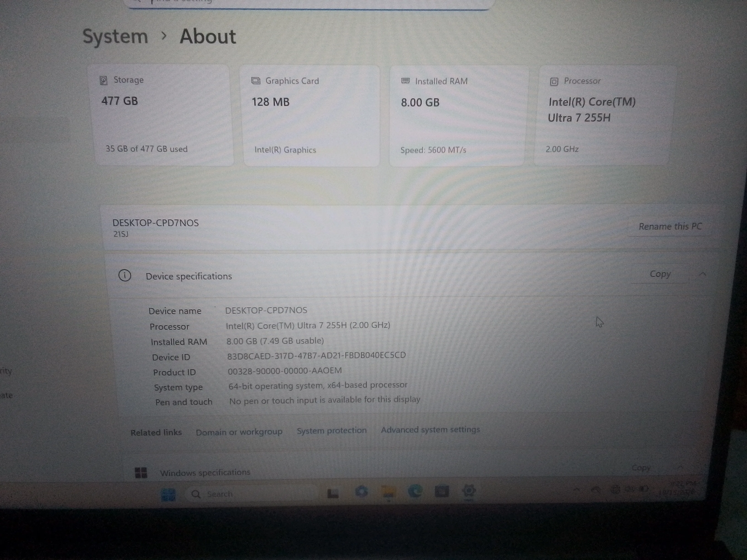Select the Processor Ultra 7 255H card
The width and height of the screenshot is (747, 560).
pyautogui.click(x=605, y=116)
